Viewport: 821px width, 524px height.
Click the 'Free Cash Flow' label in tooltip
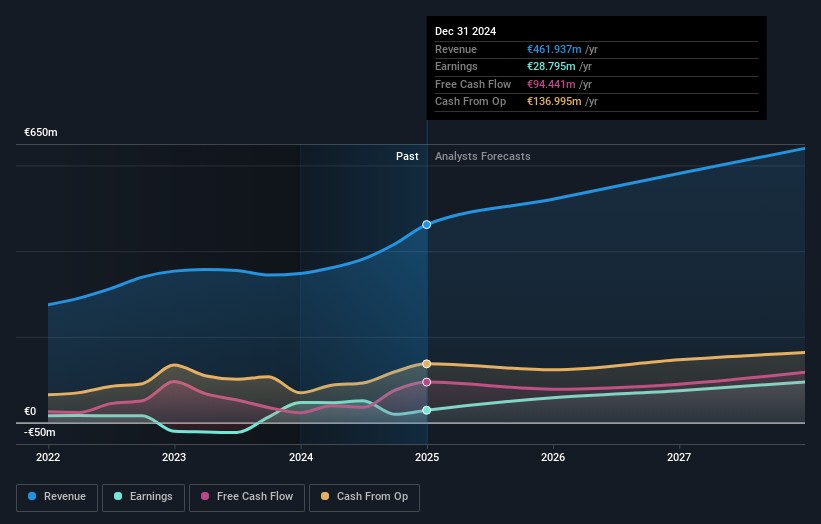point(473,84)
